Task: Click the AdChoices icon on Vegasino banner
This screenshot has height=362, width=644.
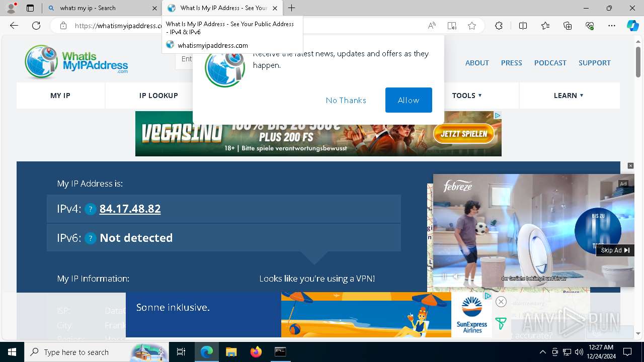Action: point(497,116)
